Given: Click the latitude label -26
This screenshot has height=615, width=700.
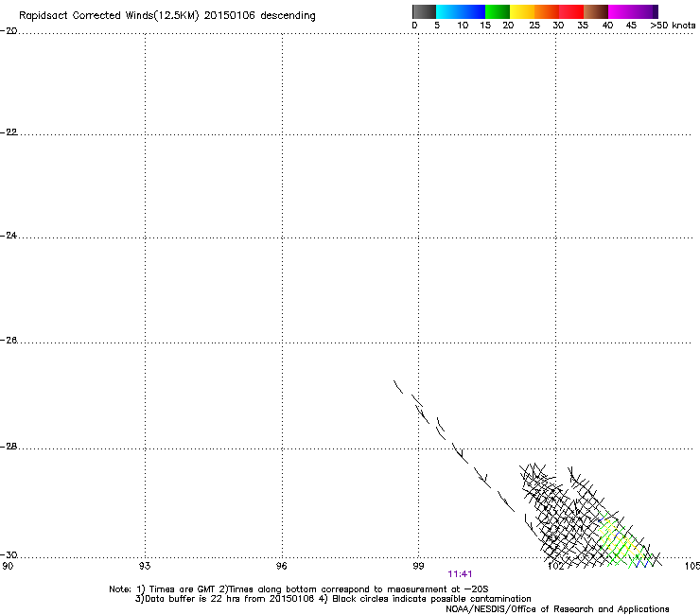Looking at the screenshot, I should 9,341.
